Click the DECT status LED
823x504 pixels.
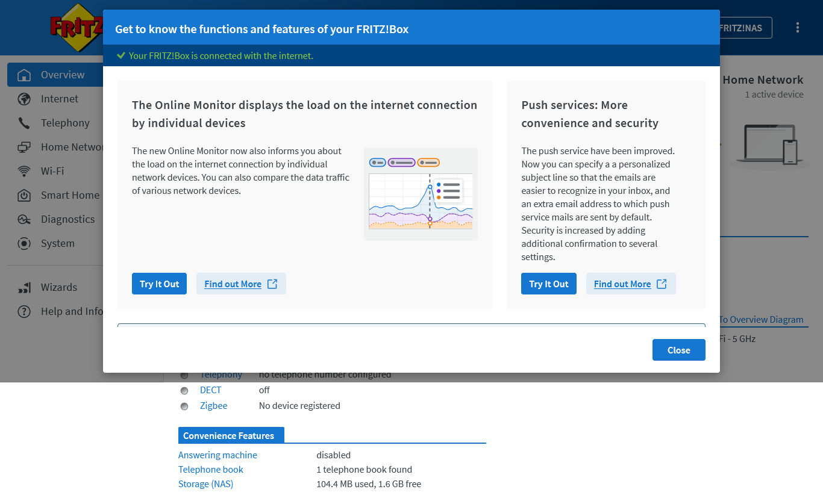184,391
